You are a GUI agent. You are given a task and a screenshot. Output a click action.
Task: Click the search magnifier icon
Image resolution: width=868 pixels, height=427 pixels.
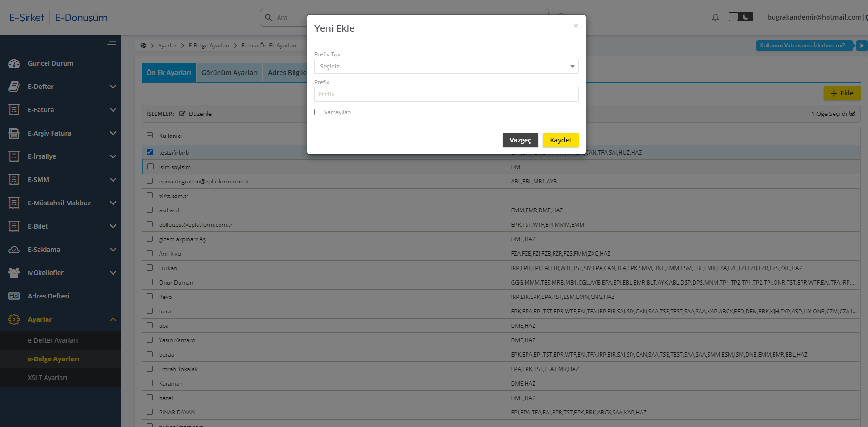(x=268, y=18)
